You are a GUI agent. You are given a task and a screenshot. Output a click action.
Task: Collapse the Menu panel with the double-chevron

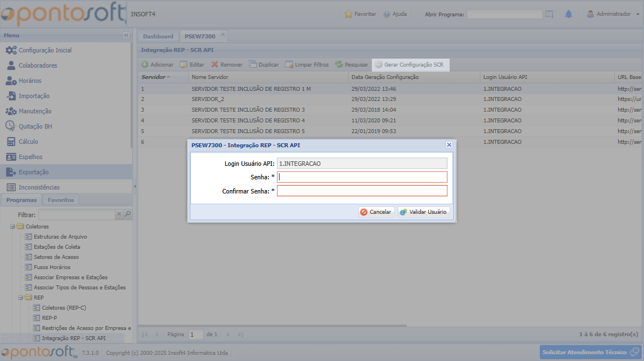click(x=126, y=35)
